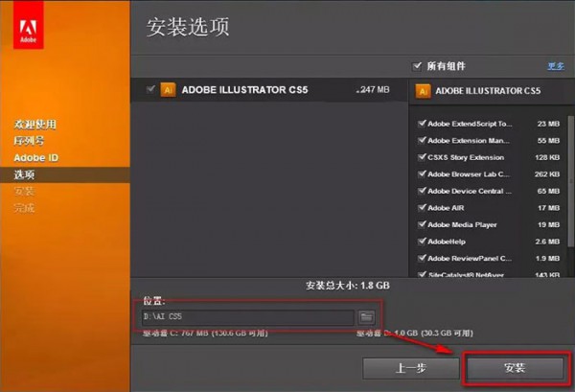Click ADOBE ILLUSTRATOR CS5 components panel title
Image resolution: width=575 pixels, height=392 pixels.
click(488, 91)
